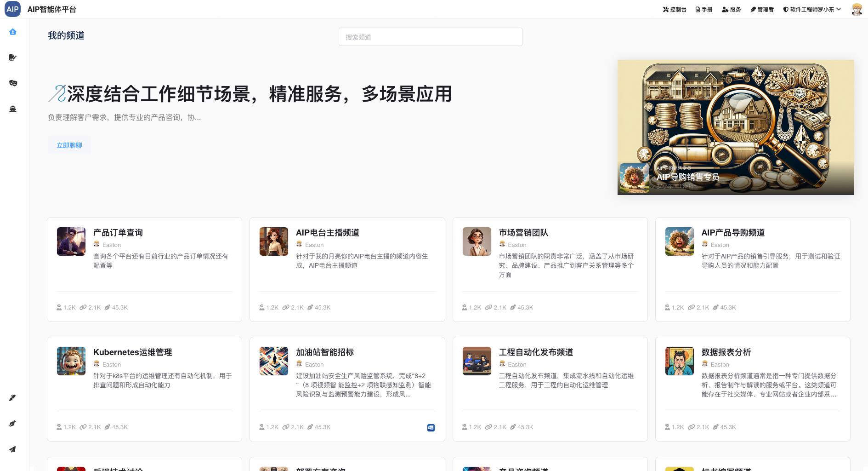Click the user-count icon in Kubernetes运维管理 card
The image size is (868, 471).
[59, 427]
